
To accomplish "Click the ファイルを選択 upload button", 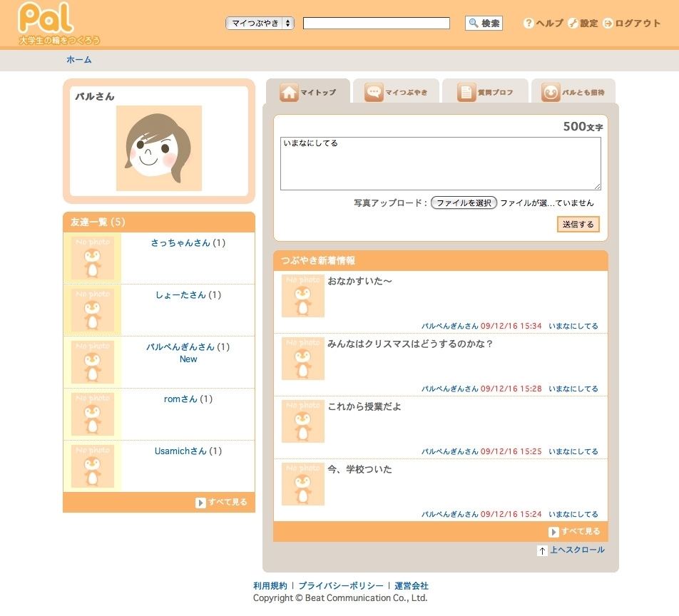I will 464,203.
